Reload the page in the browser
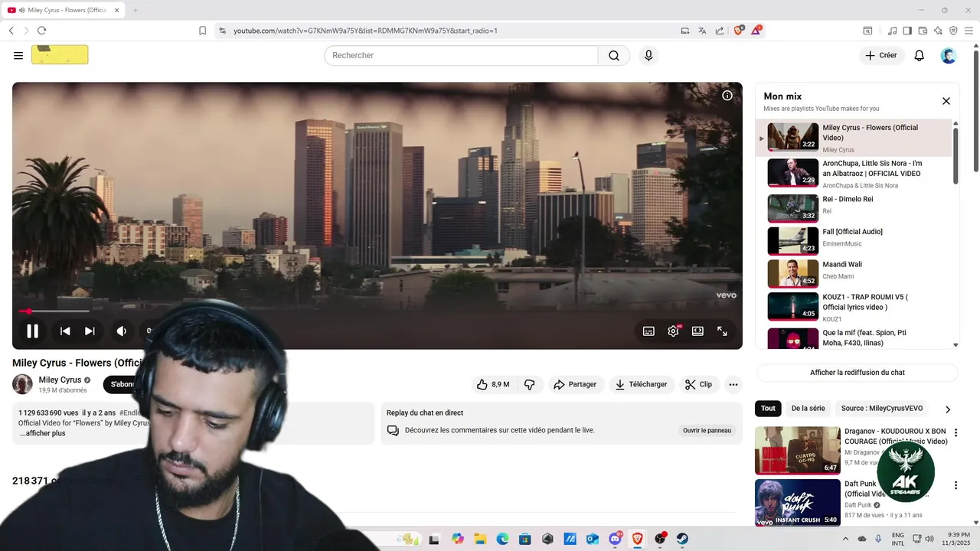The width and height of the screenshot is (980, 551). [41, 31]
